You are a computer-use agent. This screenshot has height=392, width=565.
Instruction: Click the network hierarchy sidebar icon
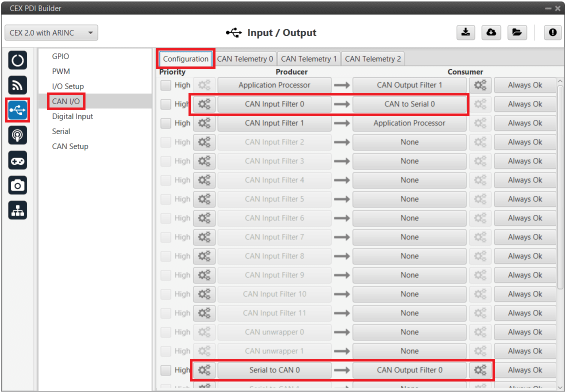pyautogui.click(x=18, y=211)
